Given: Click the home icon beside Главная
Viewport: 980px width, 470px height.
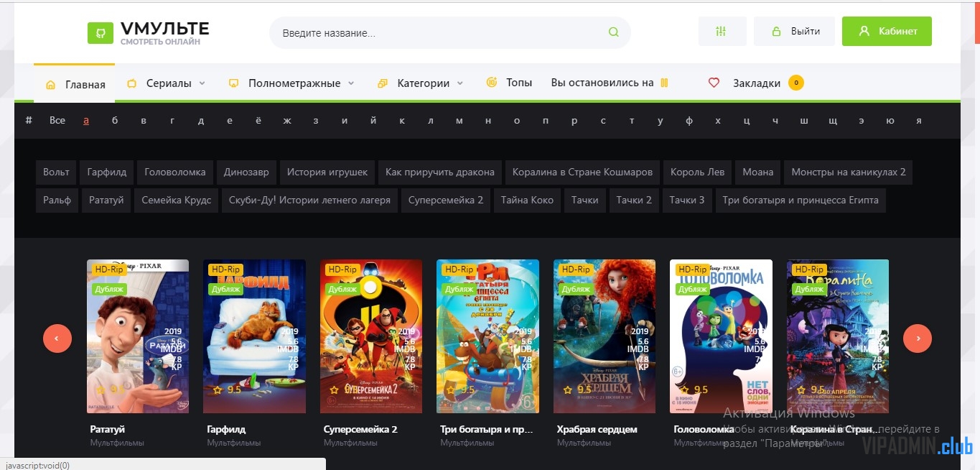Looking at the screenshot, I should [50, 85].
